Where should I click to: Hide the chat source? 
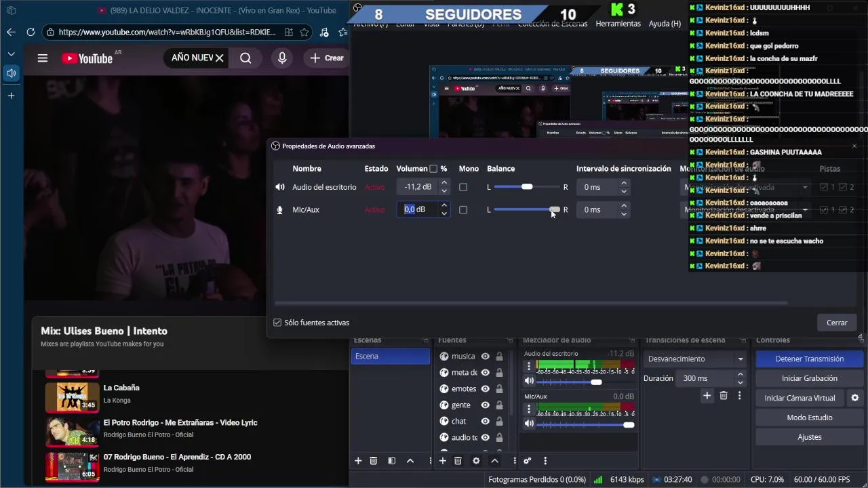486,422
